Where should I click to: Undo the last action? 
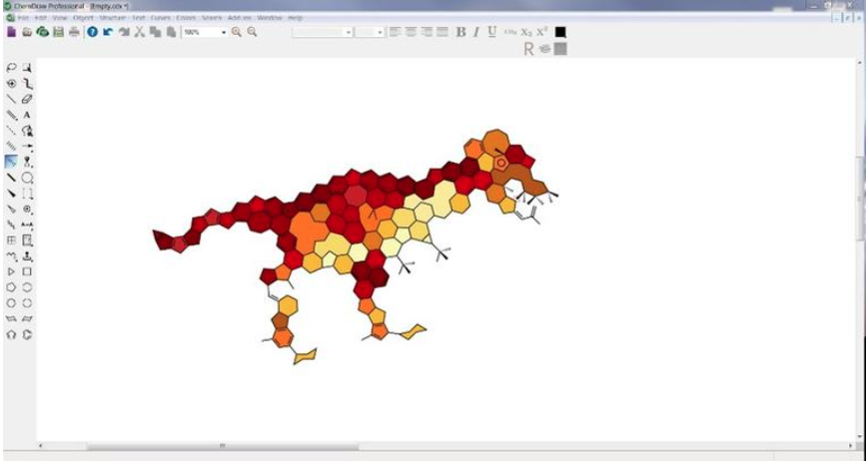(108, 32)
